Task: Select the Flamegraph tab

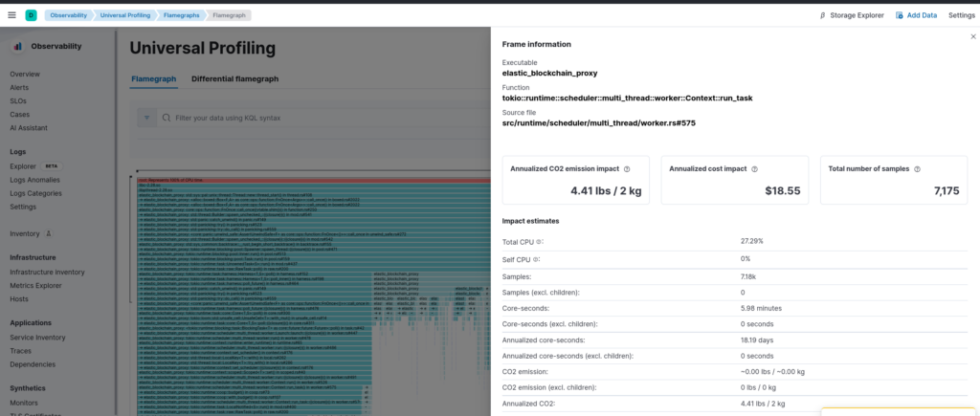Action: pyautogui.click(x=154, y=78)
